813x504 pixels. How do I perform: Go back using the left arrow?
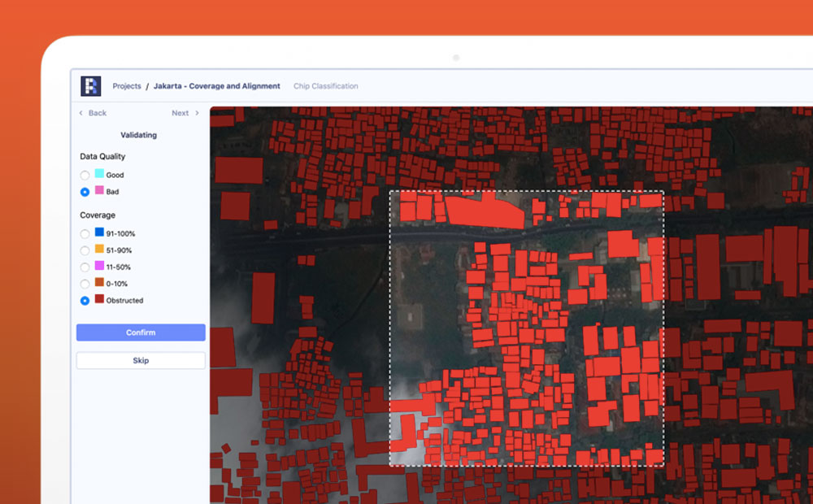coord(81,113)
